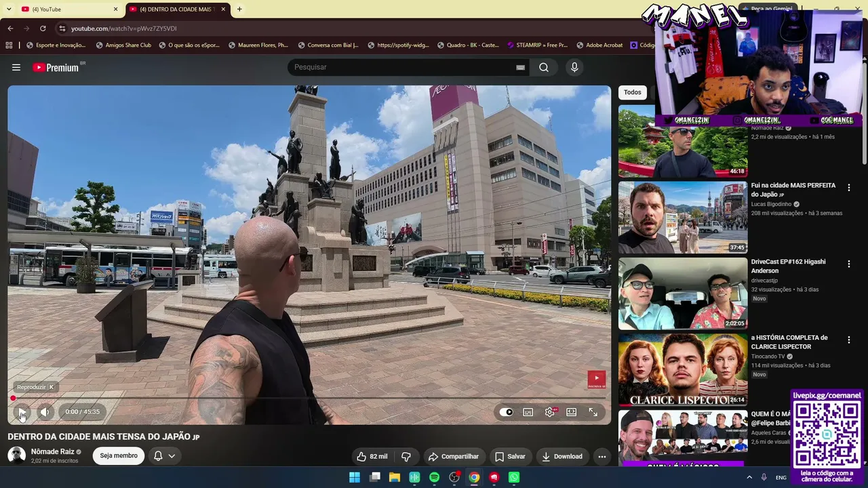Open the apps grid in bookmarks bar
Viewport: 868px width, 488px height.
tap(9, 45)
